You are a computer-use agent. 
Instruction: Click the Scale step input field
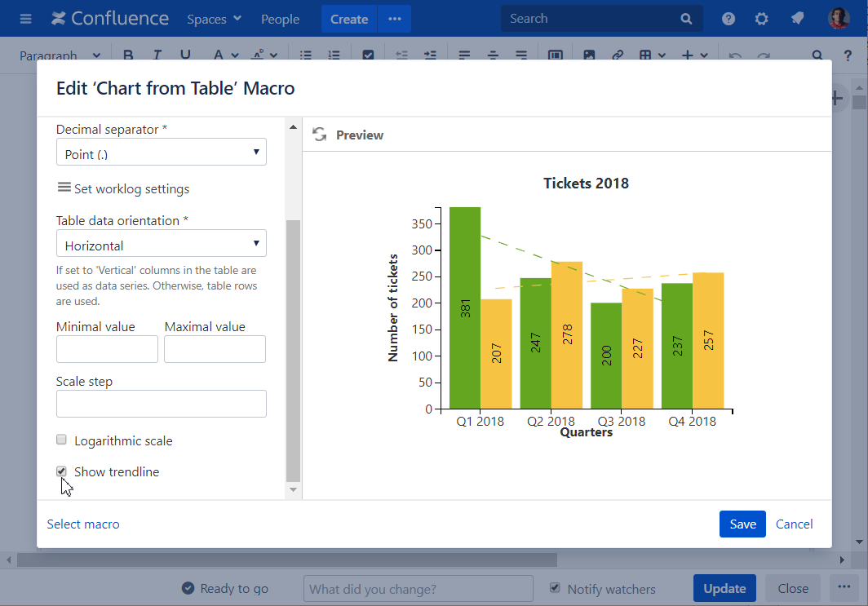point(161,404)
